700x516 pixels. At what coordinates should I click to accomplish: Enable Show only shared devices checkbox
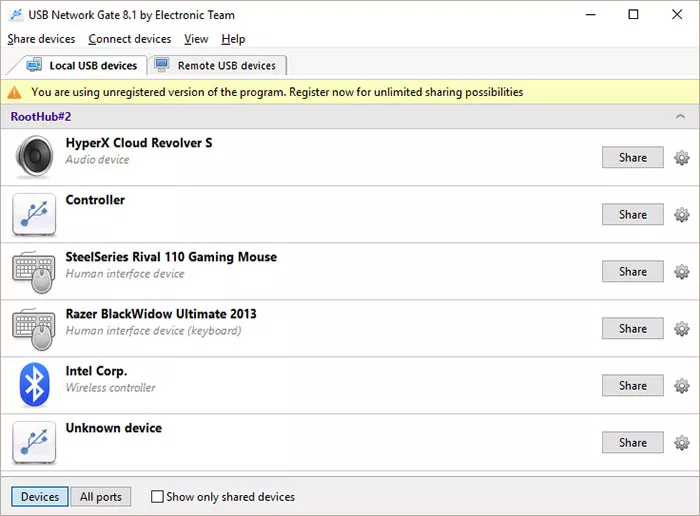tap(157, 496)
